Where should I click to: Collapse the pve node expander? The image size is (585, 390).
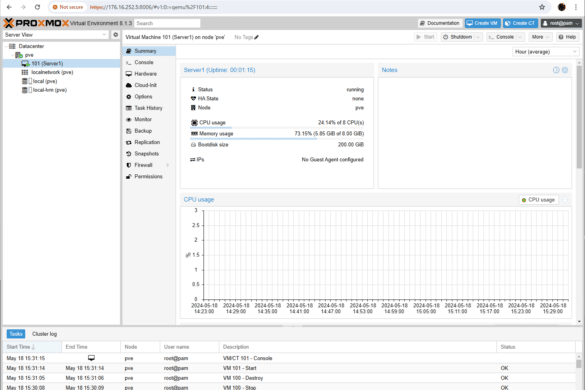[x=13, y=55]
